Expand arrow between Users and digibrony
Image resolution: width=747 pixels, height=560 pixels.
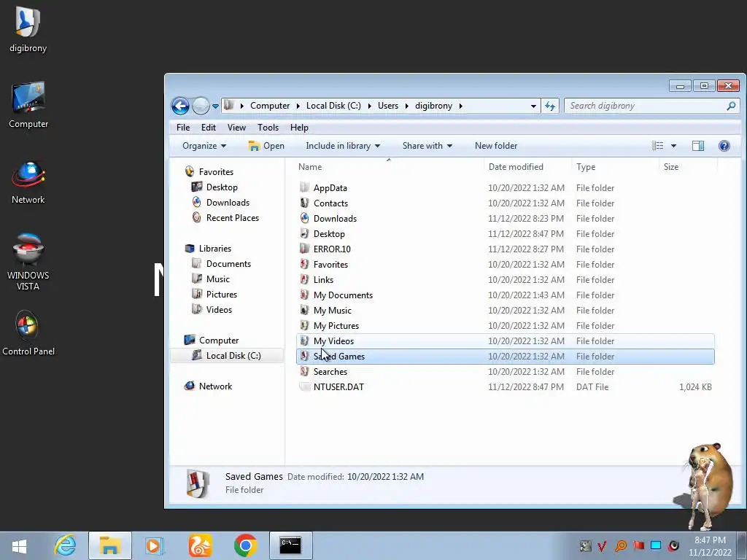[407, 106]
